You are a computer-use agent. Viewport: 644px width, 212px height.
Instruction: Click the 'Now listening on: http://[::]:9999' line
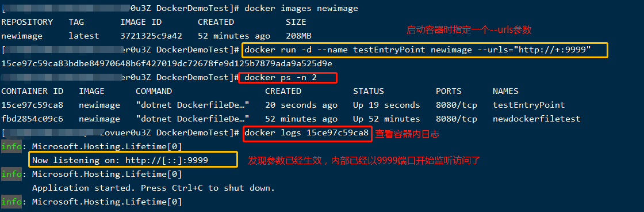120,161
